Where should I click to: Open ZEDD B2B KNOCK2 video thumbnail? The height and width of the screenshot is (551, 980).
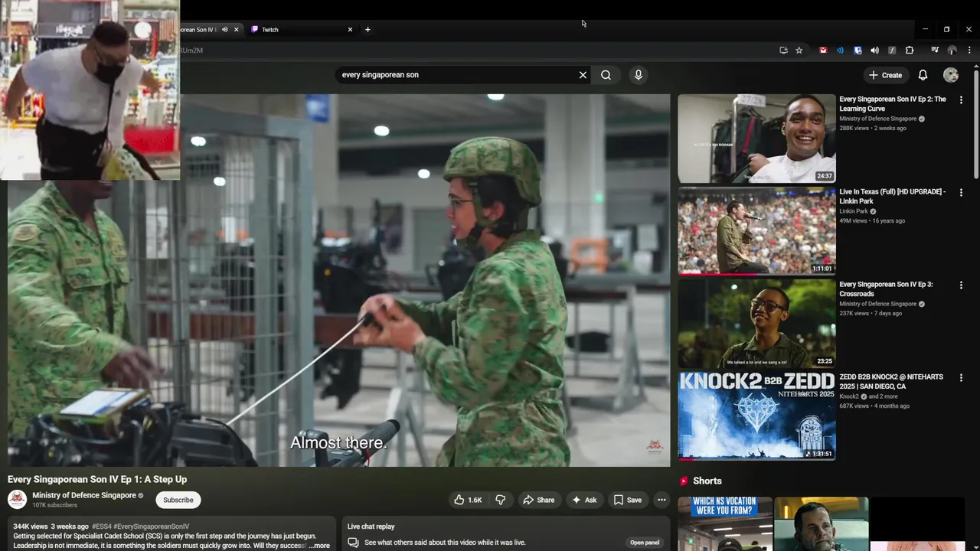pyautogui.click(x=756, y=416)
